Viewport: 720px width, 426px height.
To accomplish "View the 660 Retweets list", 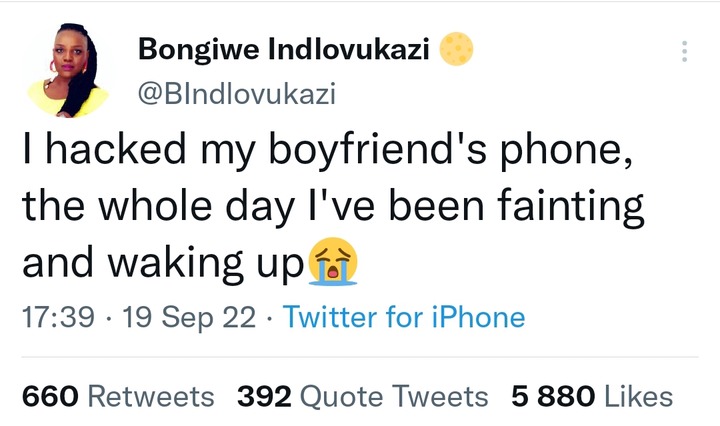I will [118, 397].
